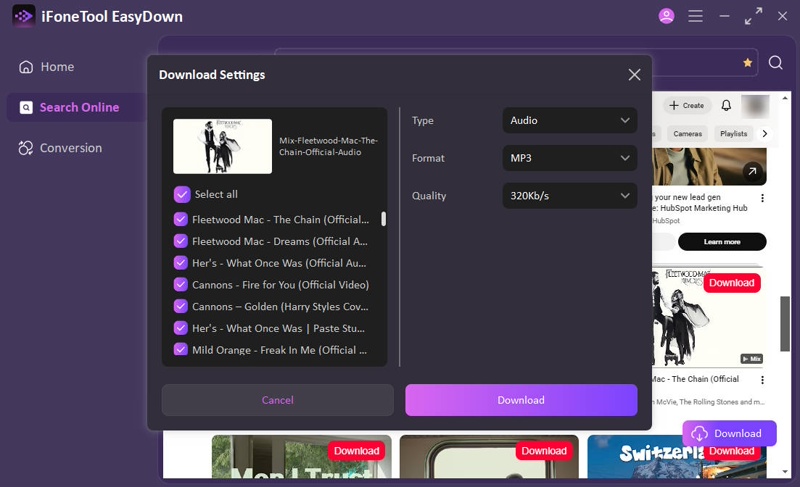
Task: Click the Home sidebar icon
Action: 26,67
